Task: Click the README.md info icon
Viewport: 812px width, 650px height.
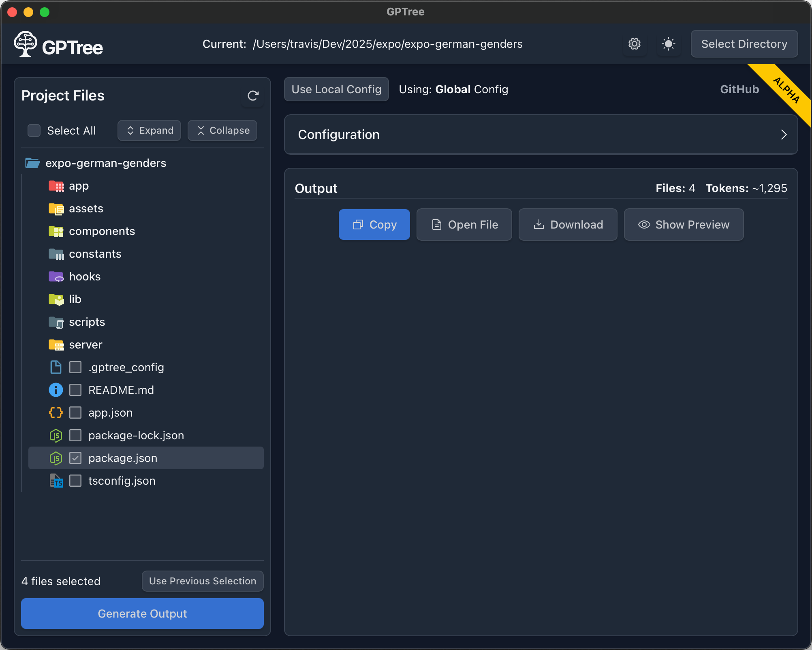Action: [x=56, y=390]
